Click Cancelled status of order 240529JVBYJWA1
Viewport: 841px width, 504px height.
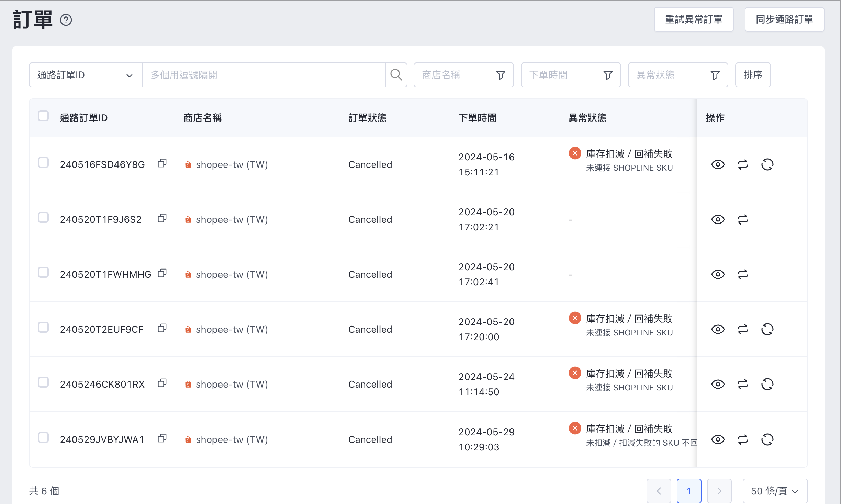(370, 439)
